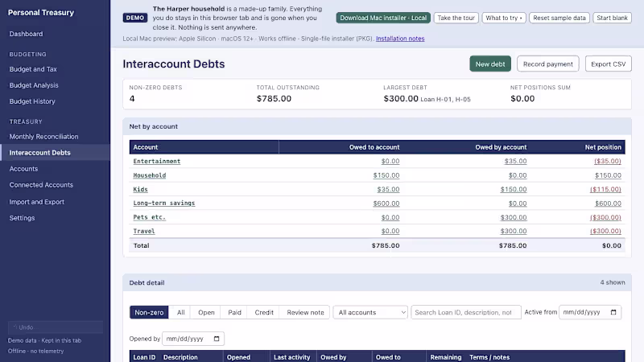Select the Non-zero filter tab
Image resolution: width=644 pixels, height=362 pixels.
coord(149,312)
